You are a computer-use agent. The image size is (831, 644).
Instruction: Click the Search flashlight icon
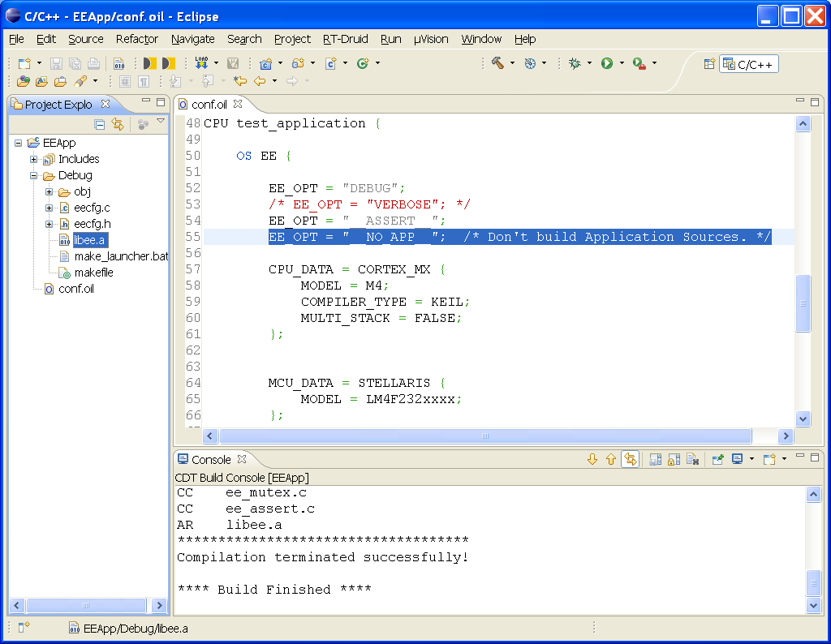point(80,81)
